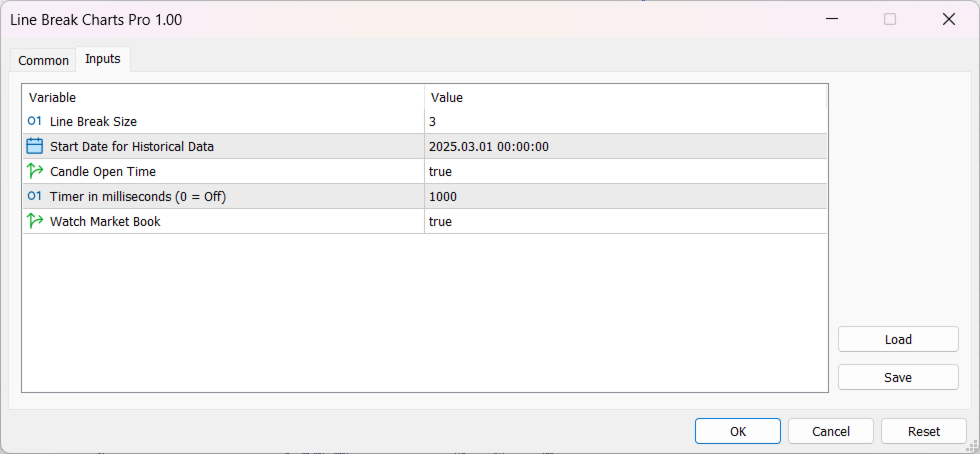
Task: Reset inputs with the Reset button
Action: [x=924, y=431]
